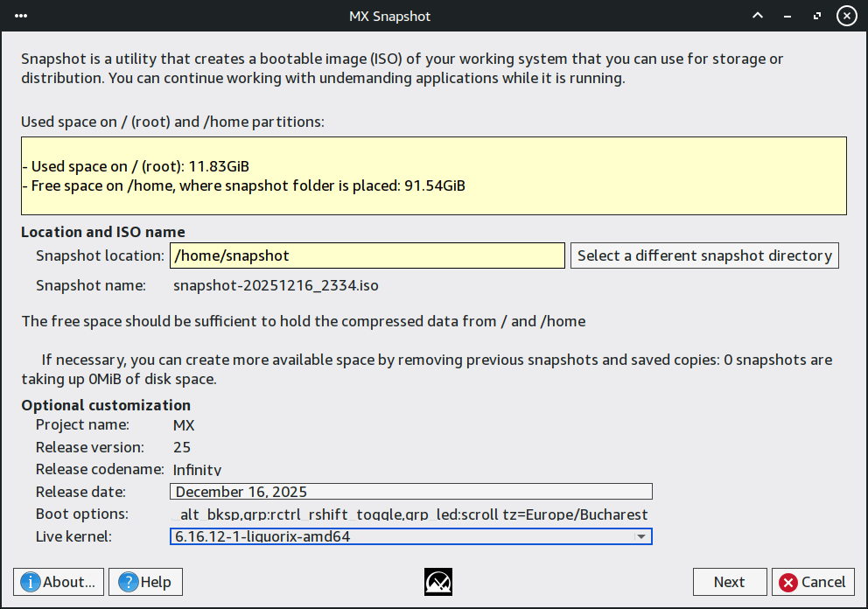
Task: Open the About dialog
Action: (59, 582)
